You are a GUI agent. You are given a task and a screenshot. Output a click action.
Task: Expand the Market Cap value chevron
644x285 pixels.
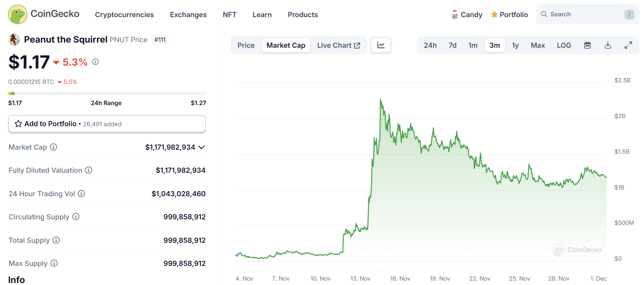click(202, 147)
